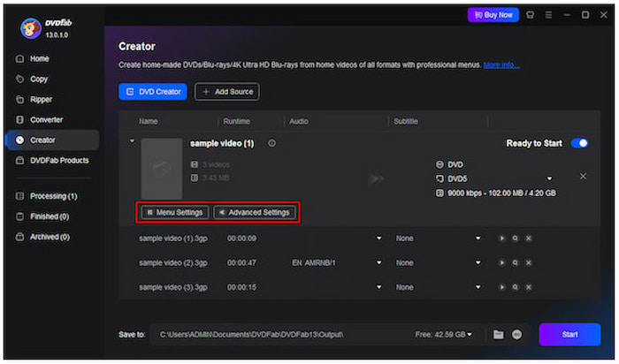This screenshot has height=364, width=619.
Task: Open subtitle dropdown for sample video (1).3gp
Action: pyautogui.click(x=478, y=238)
